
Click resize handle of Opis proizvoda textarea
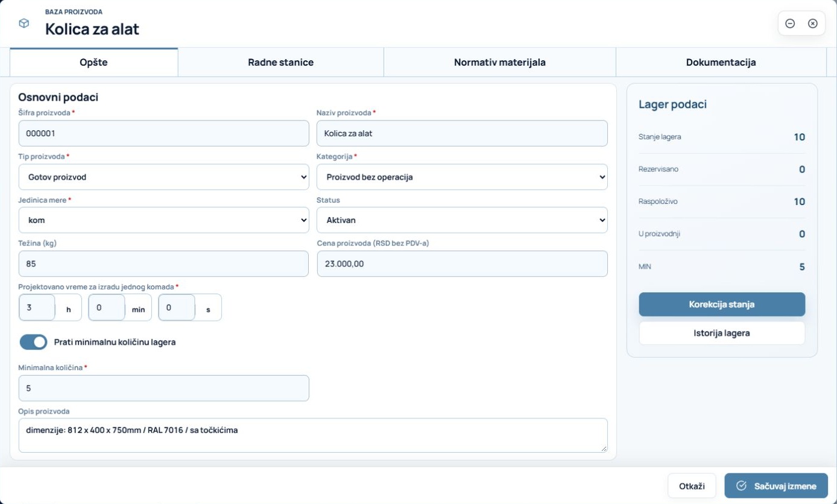pos(604,448)
